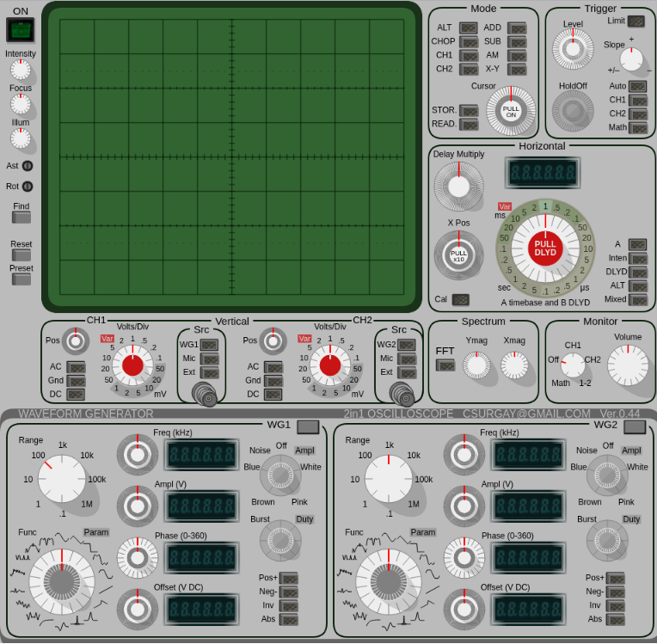Enable CHOP mode switch
The image size is (657, 644).
pyautogui.click(x=469, y=42)
